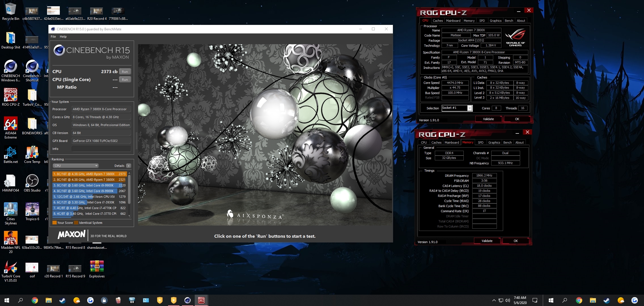Screen dimensions: 644x306
Task: Click Details arrow in Ranking panel
Action: [x=129, y=166]
